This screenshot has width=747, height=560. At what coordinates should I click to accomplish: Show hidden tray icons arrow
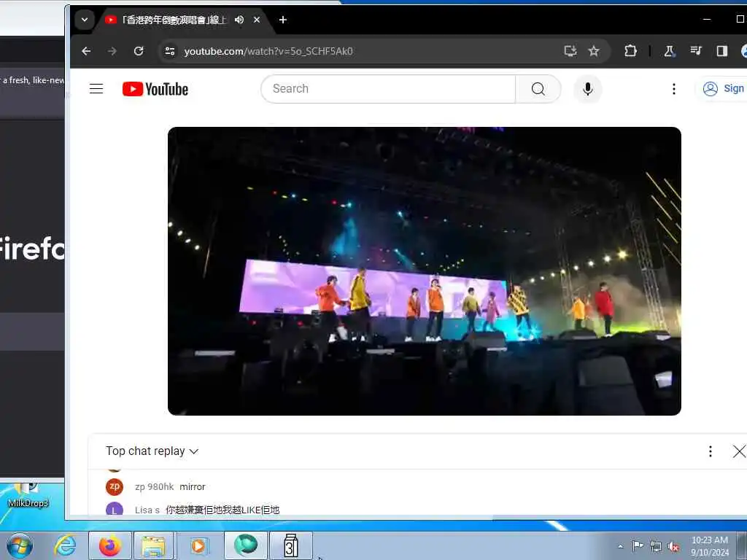click(620, 546)
